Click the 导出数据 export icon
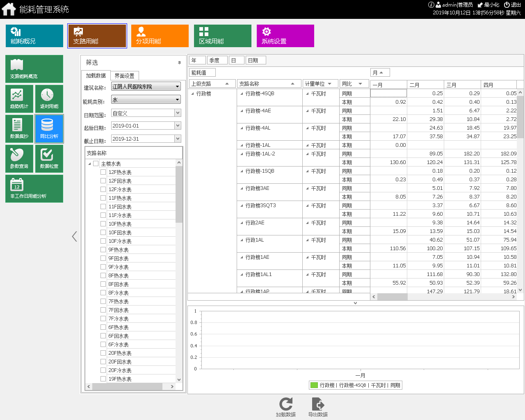Image resolution: width=525 pixels, height=420 pixels. tap(318, 404)
